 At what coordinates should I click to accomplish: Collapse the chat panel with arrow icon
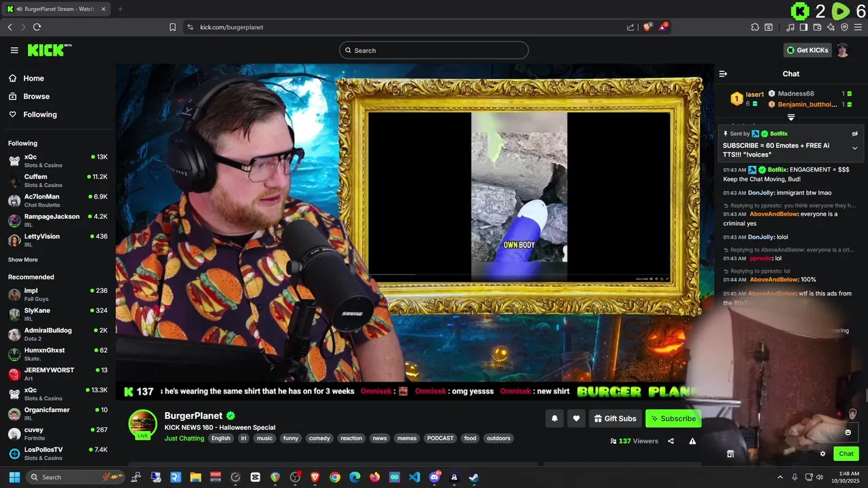point(723,74)
